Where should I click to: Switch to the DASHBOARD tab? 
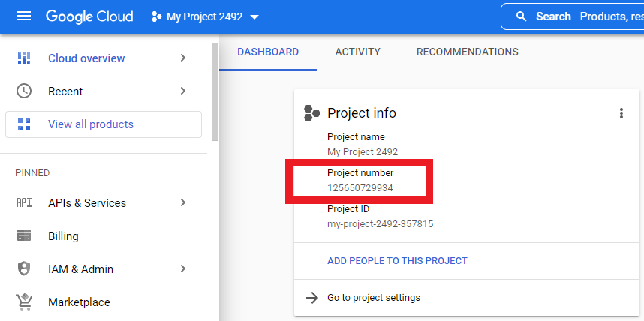[x=268, y=52]
